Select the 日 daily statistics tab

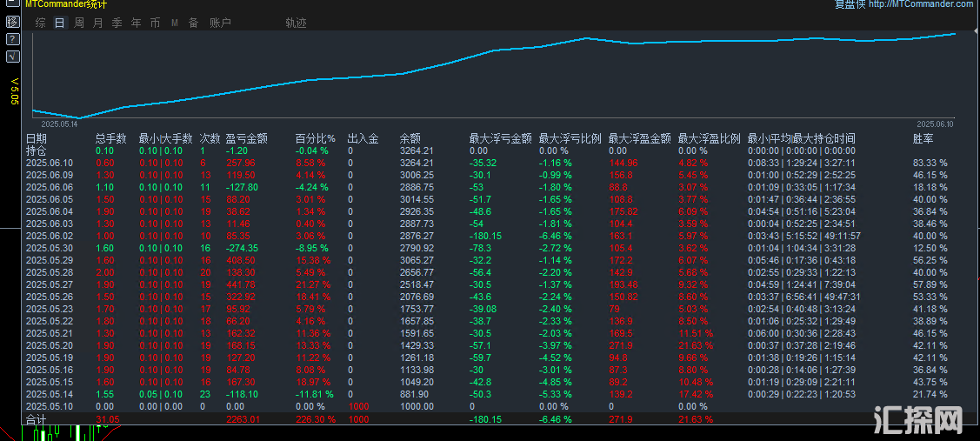point(59,23)
